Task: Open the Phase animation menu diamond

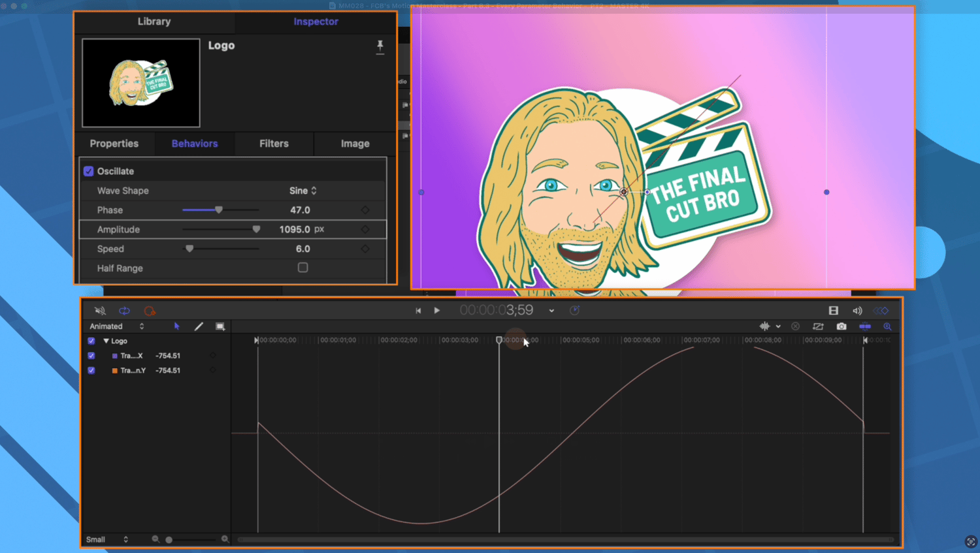Action: (365, 210)
